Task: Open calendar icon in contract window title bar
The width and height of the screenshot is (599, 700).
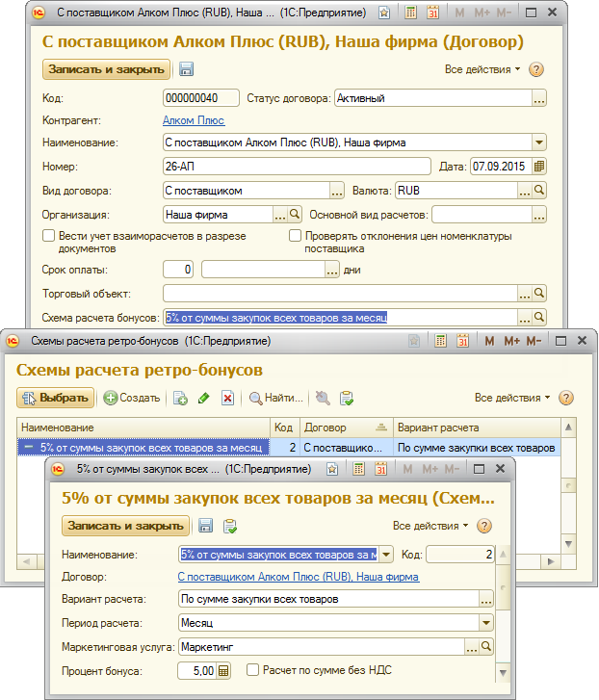Action: 432,13
